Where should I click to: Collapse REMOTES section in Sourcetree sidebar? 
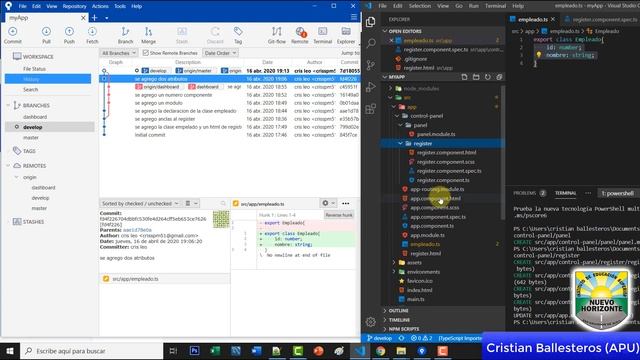coord(8,166)
